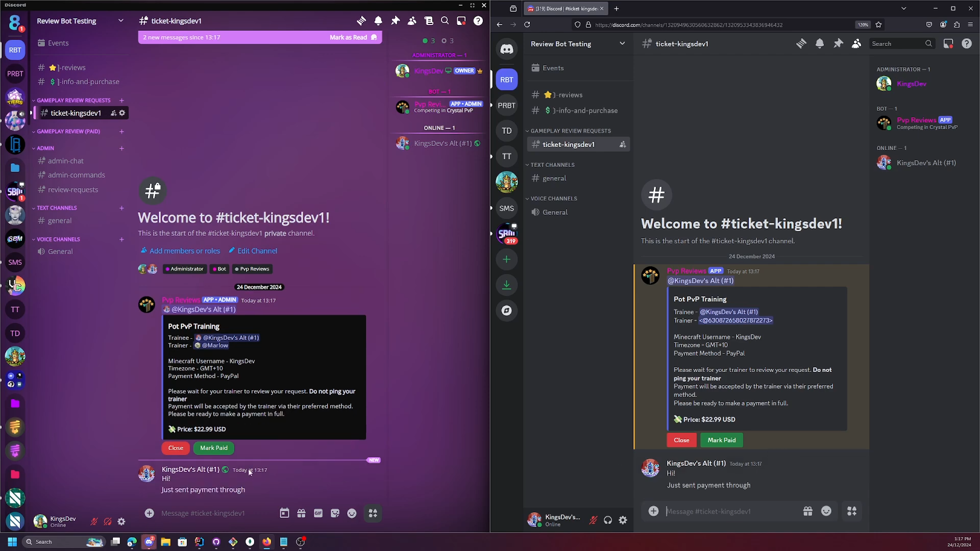Screen dimensions: 980x551
Task: Click Mark Paid button in left window
Action: (213, 448)
